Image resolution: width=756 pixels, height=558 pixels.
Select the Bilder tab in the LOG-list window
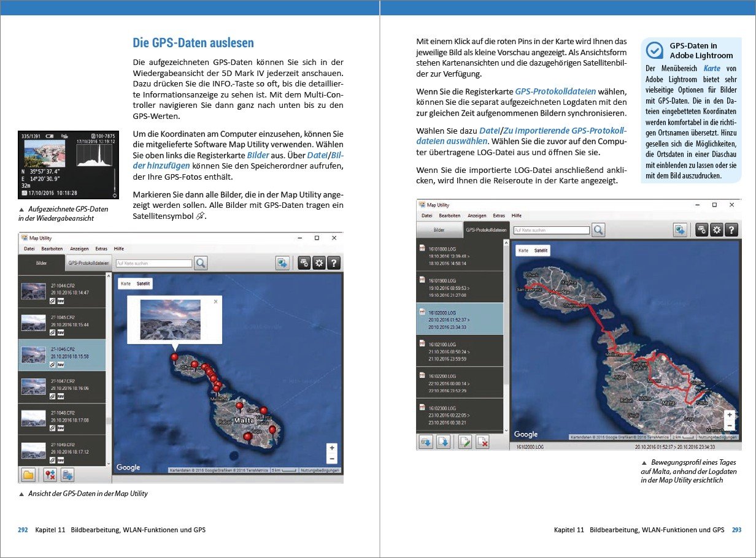click(x=439, y=230)
